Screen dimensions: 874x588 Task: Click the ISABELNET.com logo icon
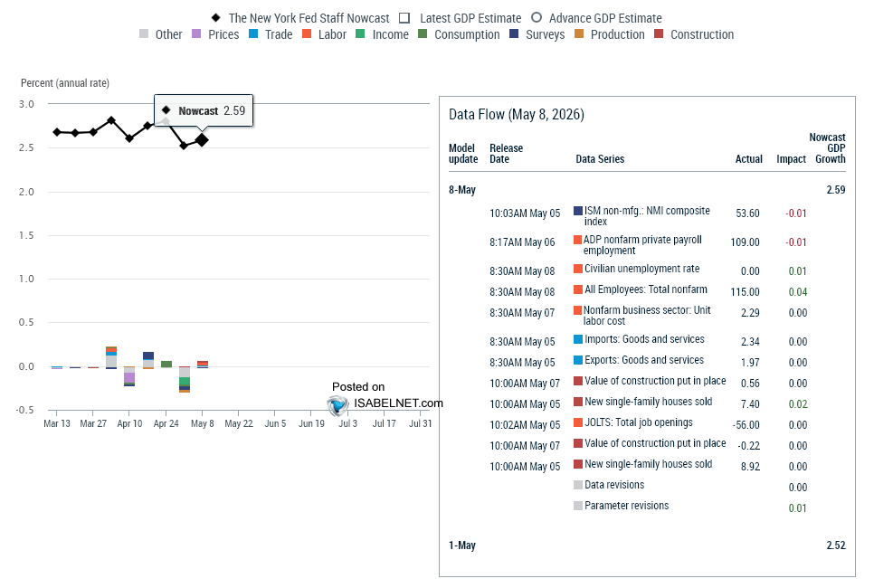(x=337, y=405)
